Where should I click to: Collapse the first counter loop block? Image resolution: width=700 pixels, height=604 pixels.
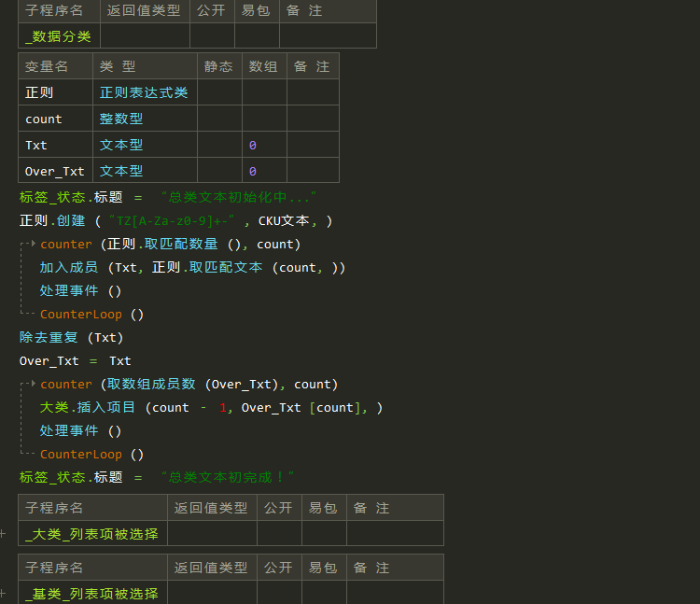coord(33,244)
